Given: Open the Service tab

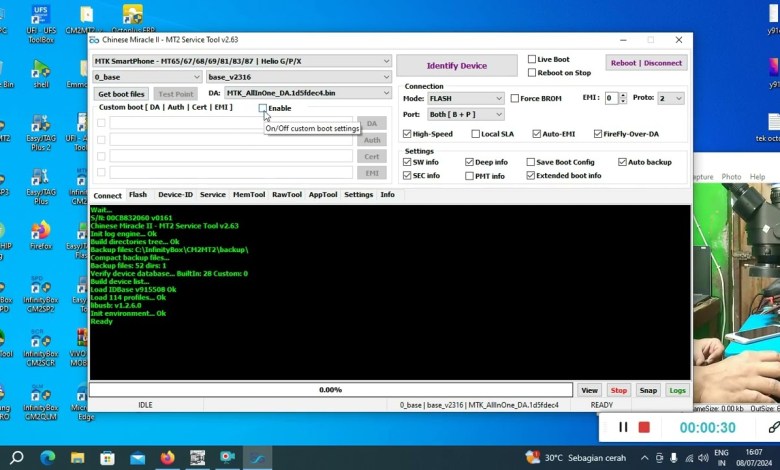Looking at the screenshot, I should [x=212, y=194].
